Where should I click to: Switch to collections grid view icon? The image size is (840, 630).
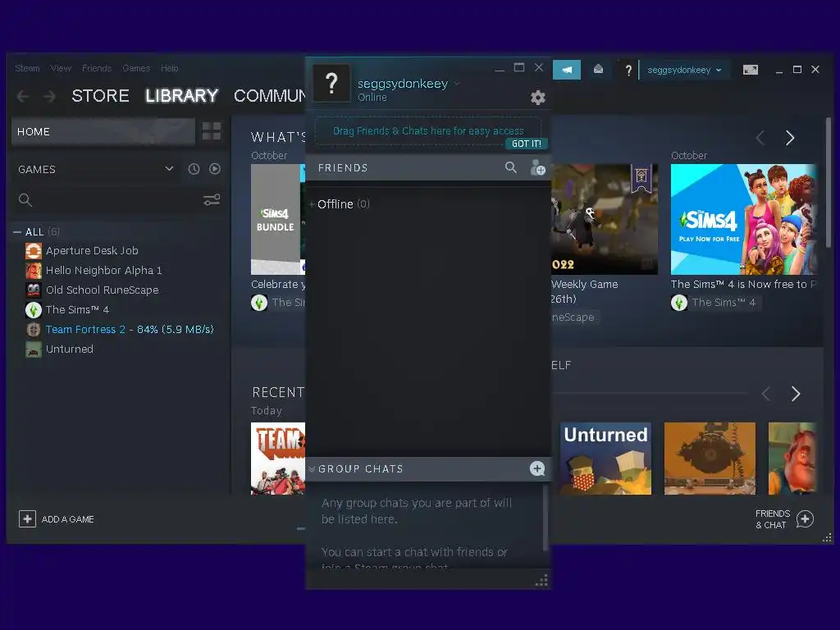pyautogui.click(x=212, y=131)
